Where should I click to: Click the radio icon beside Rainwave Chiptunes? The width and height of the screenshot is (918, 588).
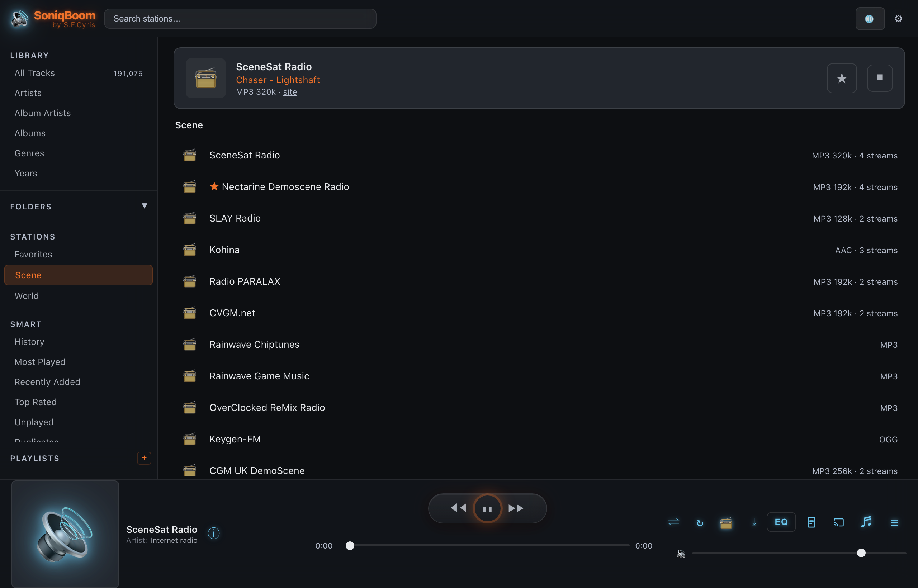(190, 345)
